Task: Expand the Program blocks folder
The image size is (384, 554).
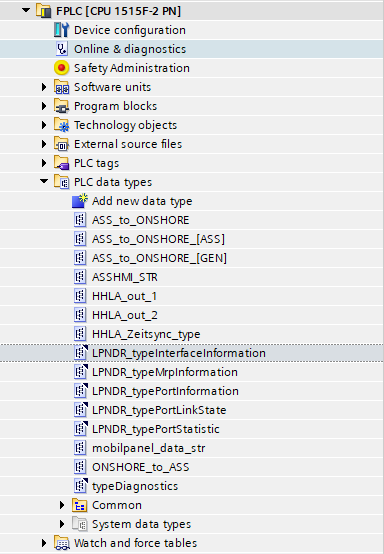Action: pyautogui.click(x=44, y=106)
